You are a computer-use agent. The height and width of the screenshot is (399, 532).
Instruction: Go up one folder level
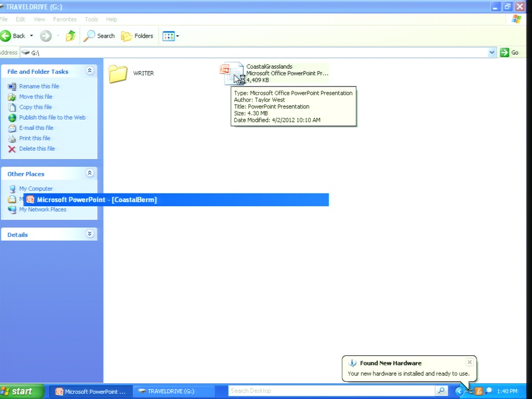pyautogui.click(x=70, y=35)
